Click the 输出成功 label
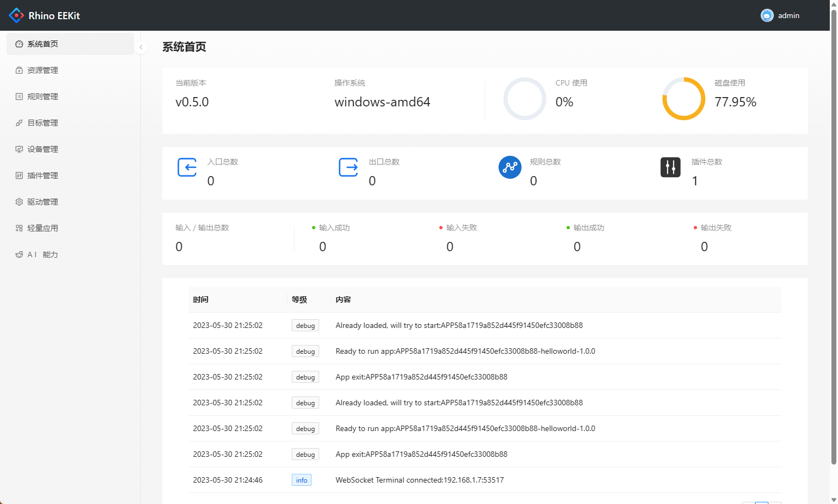Viewport: 838px width, 504px height. point(589,228)
